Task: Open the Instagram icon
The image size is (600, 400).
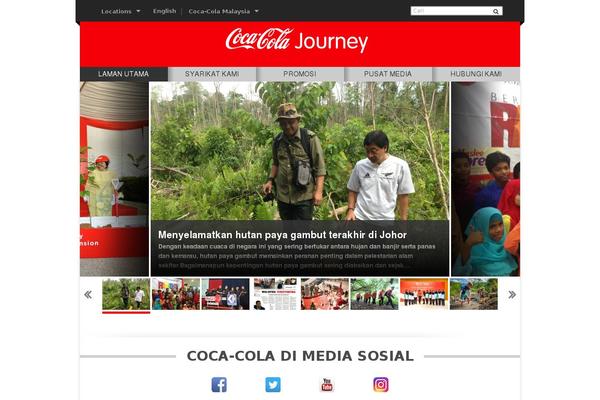Action: coord(381,384)
